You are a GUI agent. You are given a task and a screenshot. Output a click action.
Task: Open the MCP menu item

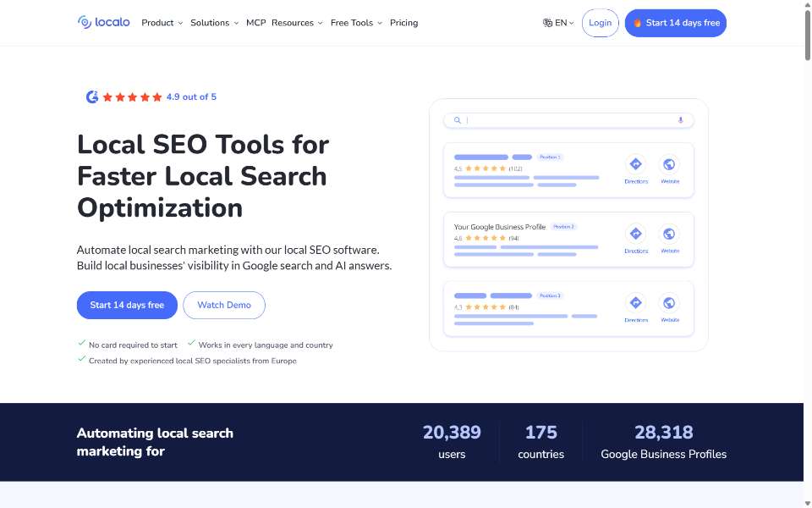(255, 23)
